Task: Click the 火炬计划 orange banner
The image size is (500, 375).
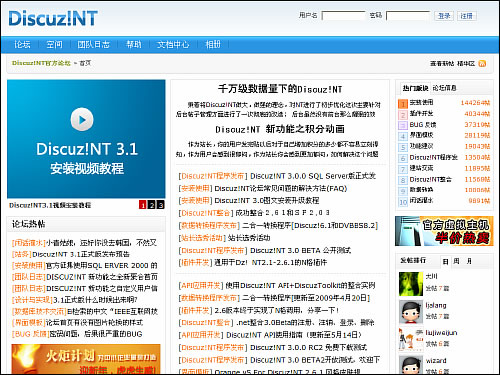Action: pyautogui.click(x=86, y=359)
